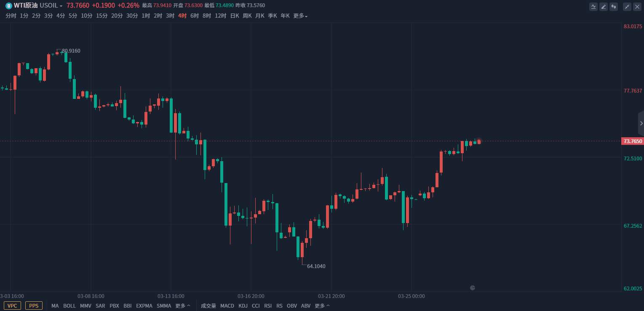Expand the 更多 timeframe dropdown
644x311 pixels.
click(300, 16)
